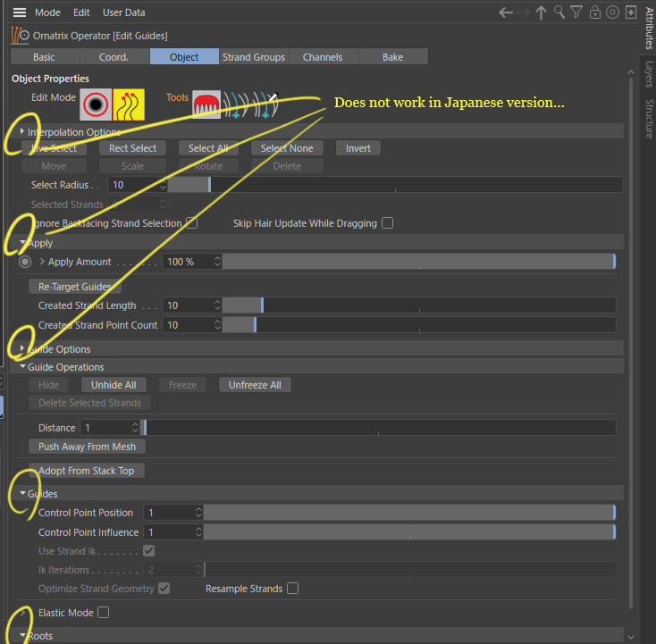Expand the Interpolation Options section
This screenshot has height=644, width=656.
click(22, 132)
